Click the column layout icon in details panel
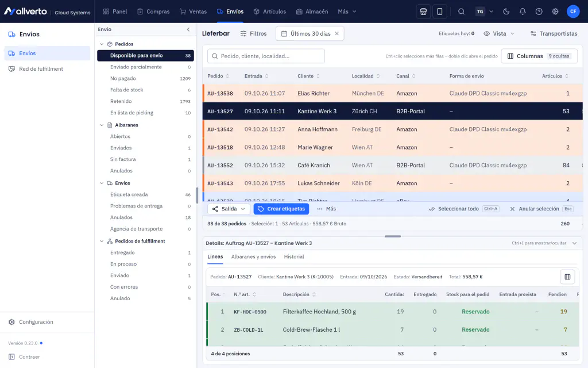The image size is (588, 368). (x=567, y=277)
